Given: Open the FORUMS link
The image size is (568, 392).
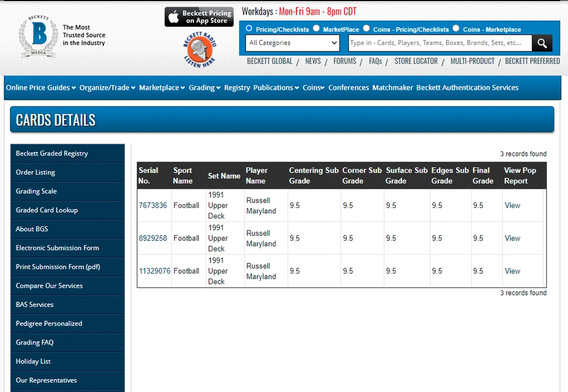Looking at the screenshot, I should tap(345, 61).
